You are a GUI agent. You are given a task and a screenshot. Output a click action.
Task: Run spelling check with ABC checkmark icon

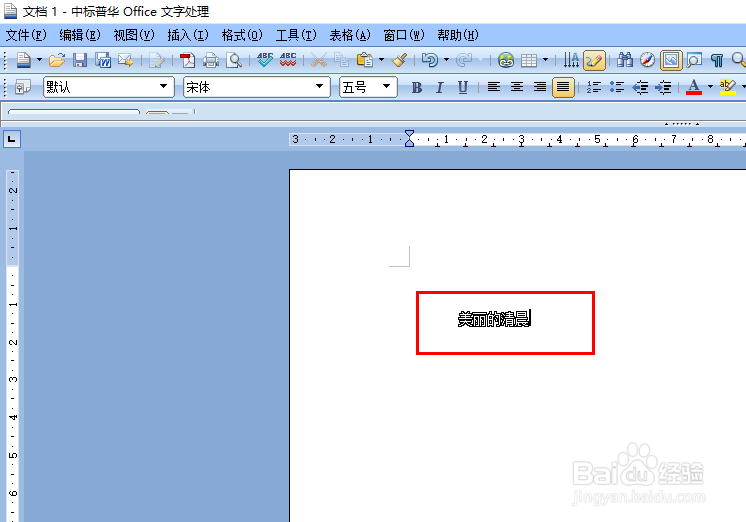(265, 60)
